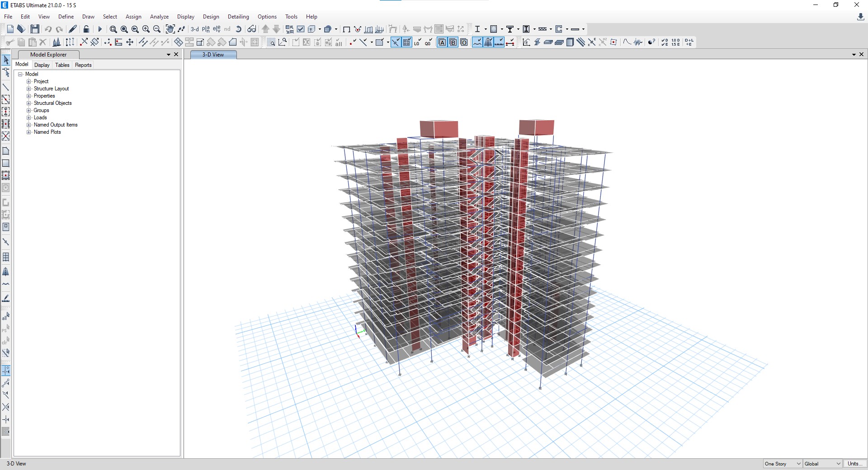
Task: Select the Pan hand tool
Action: (x=170, y=29)
